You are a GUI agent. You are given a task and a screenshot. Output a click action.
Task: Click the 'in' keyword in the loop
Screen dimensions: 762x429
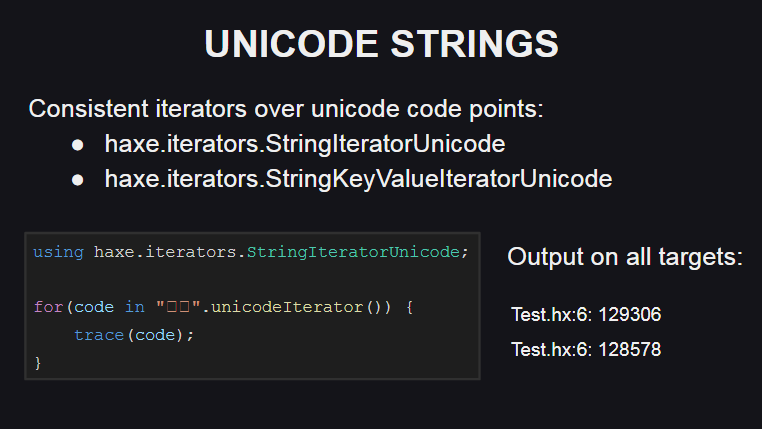click(x=134, y=307)
